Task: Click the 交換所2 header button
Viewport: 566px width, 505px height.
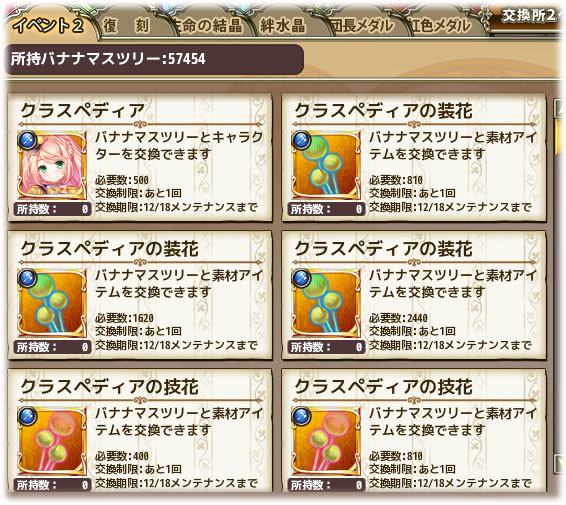Action: point(529,16)
